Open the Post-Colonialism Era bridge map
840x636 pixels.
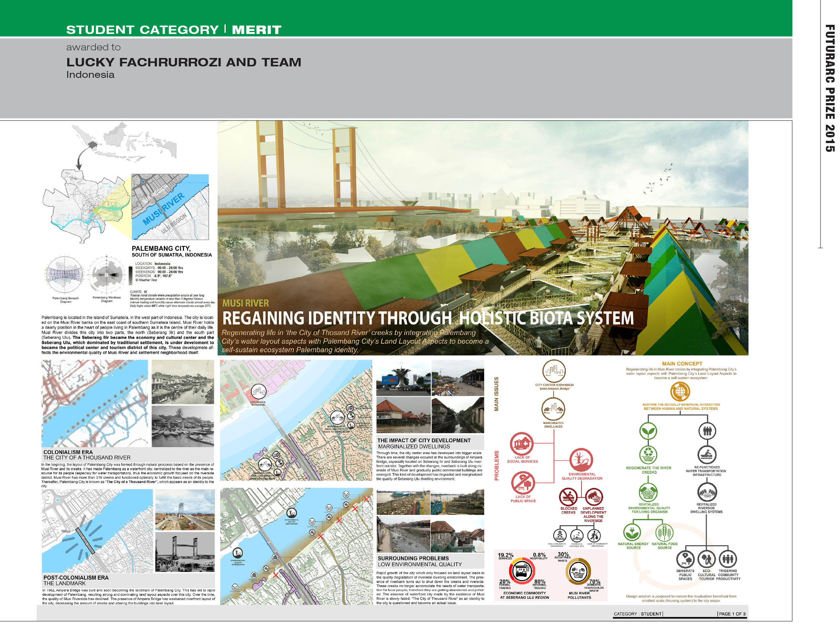coord(97,531)
